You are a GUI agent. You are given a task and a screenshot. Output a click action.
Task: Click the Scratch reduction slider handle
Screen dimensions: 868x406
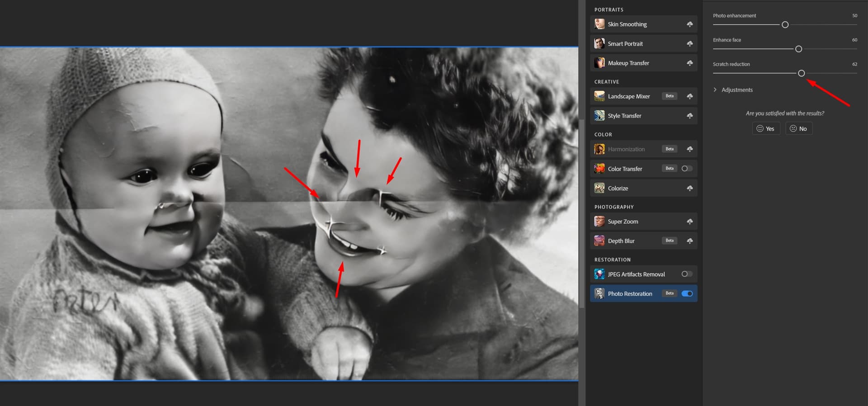[801, 73]
